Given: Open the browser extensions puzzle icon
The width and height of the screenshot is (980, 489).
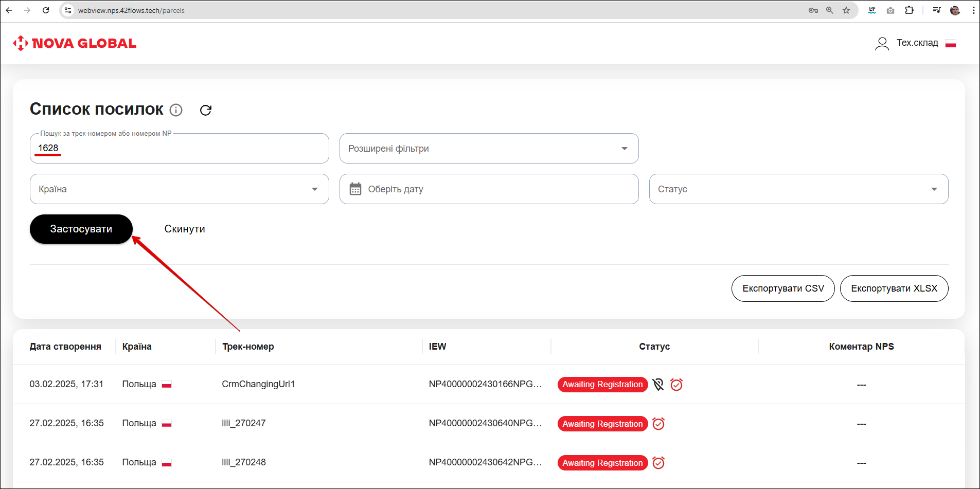Looking at the screenshot, I should pyautogui.click(x=910, y=10).
